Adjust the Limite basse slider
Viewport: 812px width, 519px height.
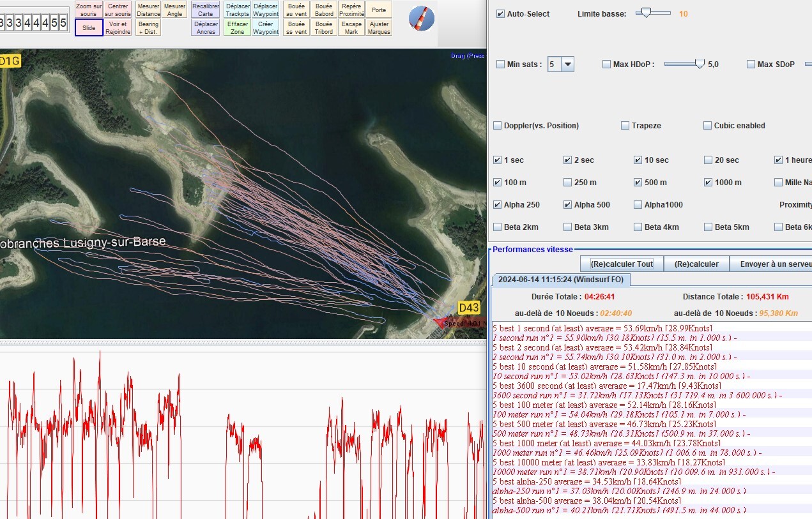coord(647,13)
